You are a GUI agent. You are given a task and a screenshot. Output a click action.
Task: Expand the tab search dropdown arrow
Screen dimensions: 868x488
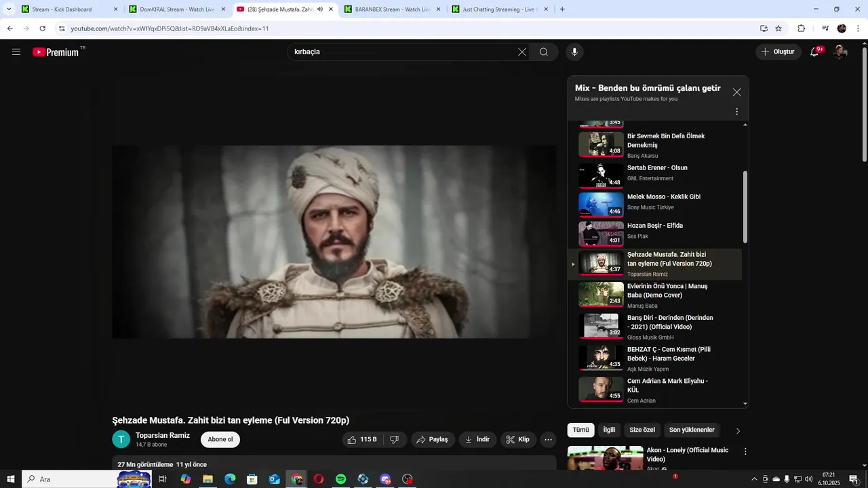(9, 9)
